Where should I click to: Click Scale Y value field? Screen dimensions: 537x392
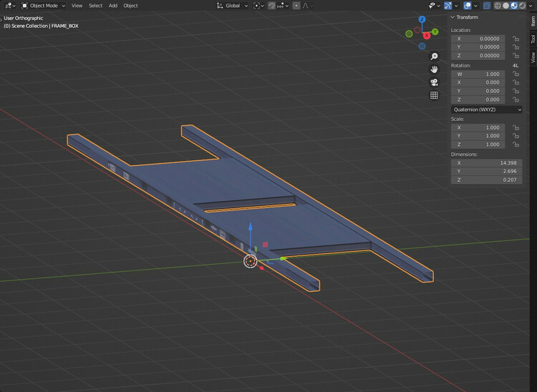478,136
